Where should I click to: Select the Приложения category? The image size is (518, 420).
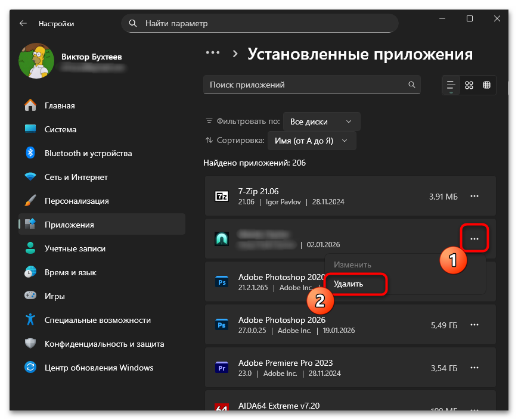(102, 225)
